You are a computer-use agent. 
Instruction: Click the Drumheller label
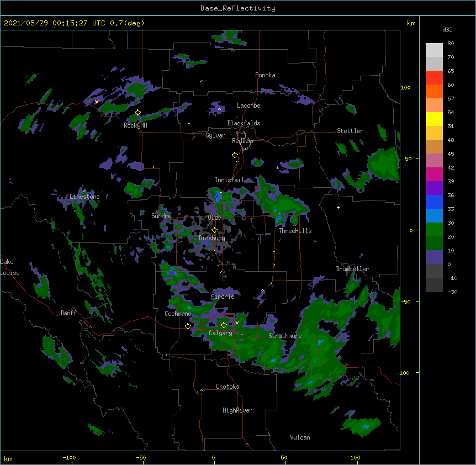click(x=352, y=269)
